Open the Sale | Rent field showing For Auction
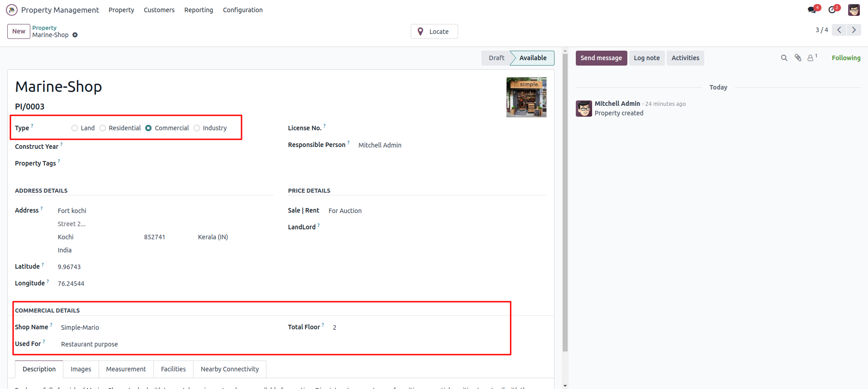 pos(345,211)
